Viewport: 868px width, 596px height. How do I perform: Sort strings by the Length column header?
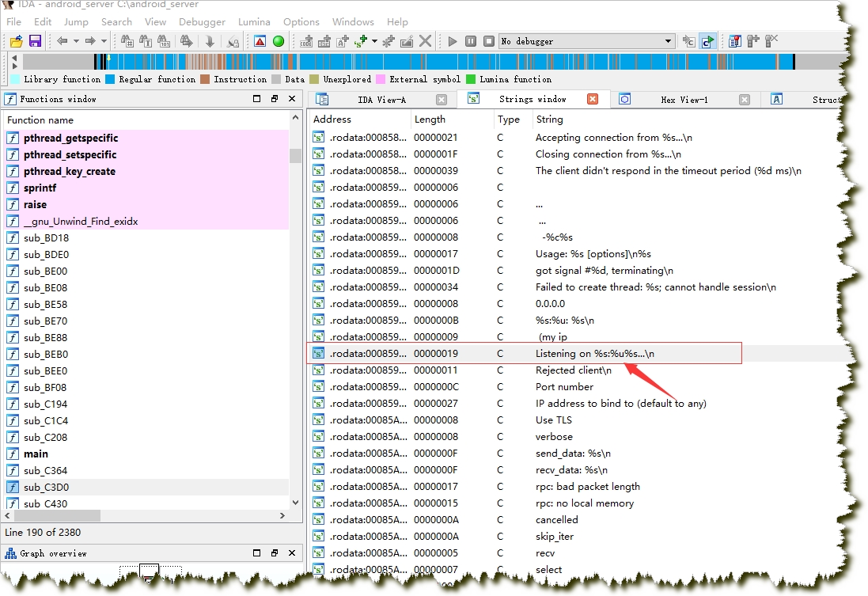point(430,119)
